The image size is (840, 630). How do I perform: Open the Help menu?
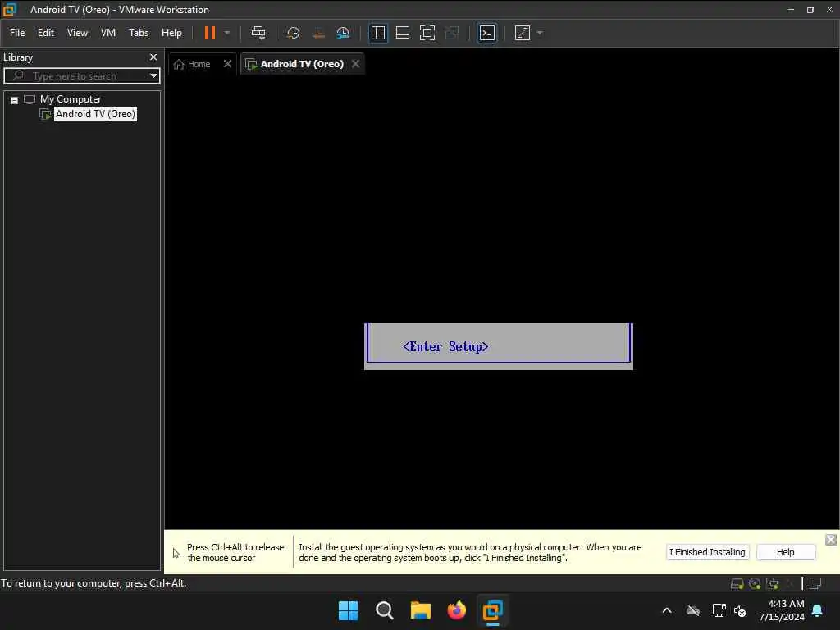pyautogui.click(x=171, y=33)
